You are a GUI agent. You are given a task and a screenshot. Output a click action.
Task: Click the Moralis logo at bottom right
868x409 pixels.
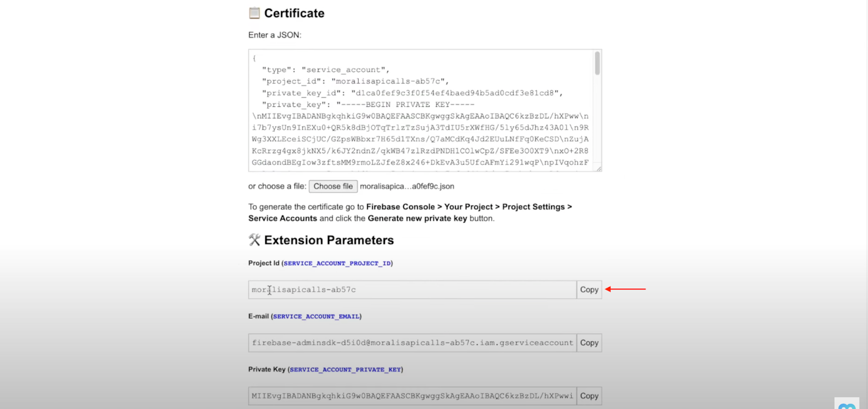846,405
